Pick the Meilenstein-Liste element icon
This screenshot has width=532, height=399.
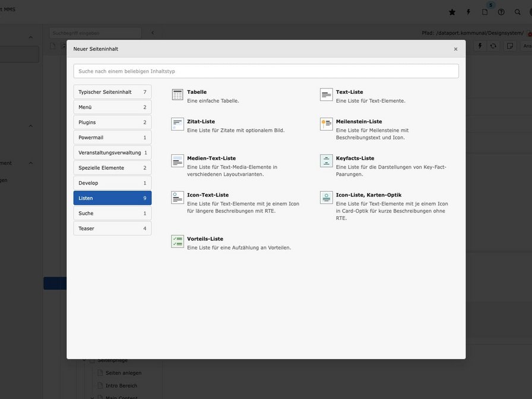327,124
